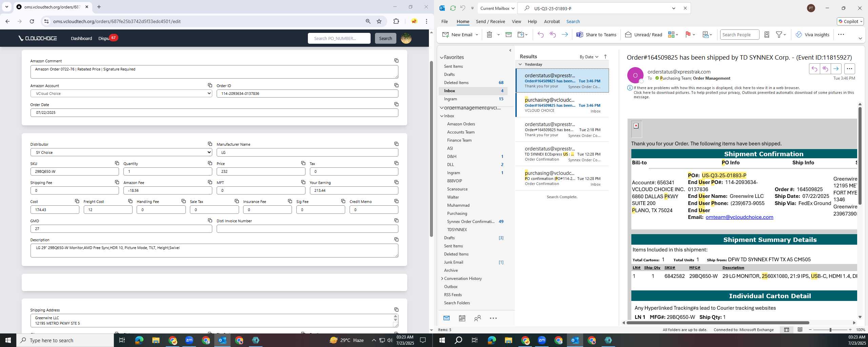
Task: Switch to Outlook People view
Action: 477,318
